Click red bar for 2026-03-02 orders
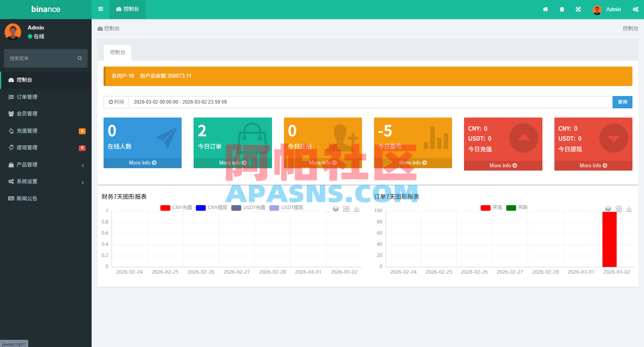 609,239
